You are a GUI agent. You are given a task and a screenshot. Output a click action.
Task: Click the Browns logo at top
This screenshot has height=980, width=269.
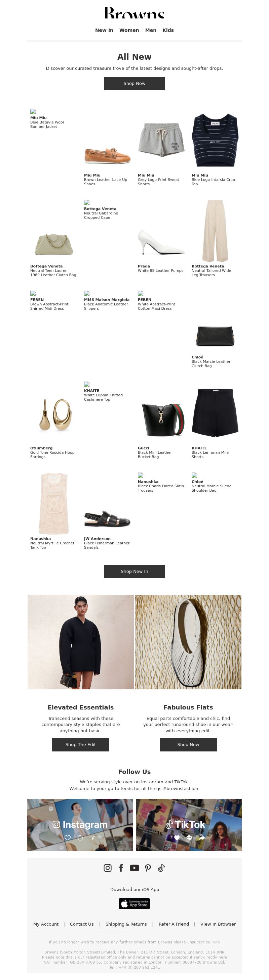[x=134, y=12]
